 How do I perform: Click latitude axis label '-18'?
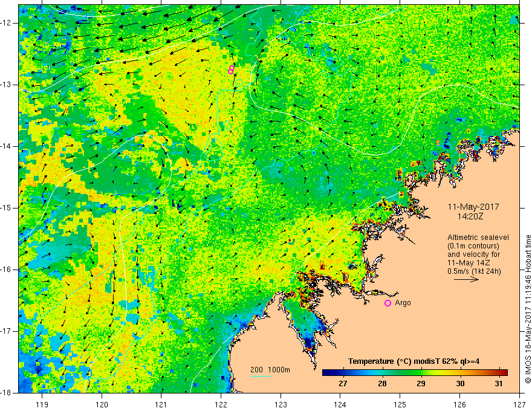coord(7,393)
